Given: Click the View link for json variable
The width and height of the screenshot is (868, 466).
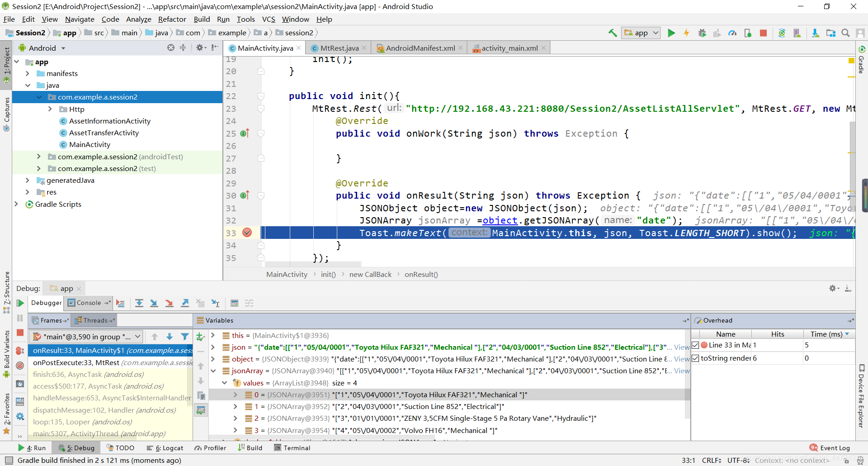Looking at the screenshot, I should pos(682,347).
